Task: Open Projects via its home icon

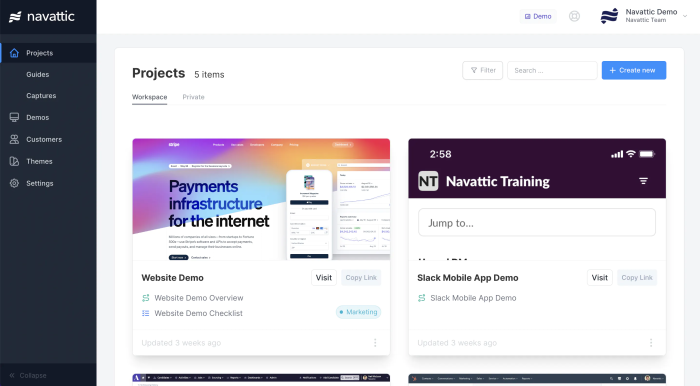Action: [14, 53]
